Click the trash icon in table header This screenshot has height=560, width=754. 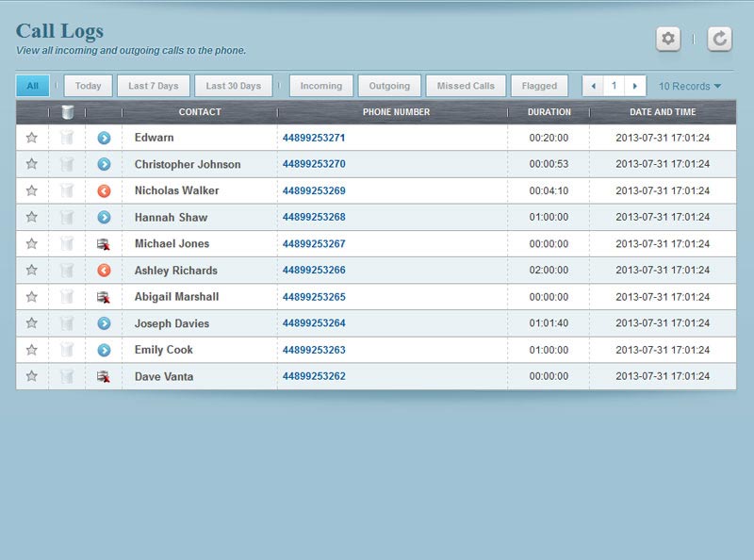pyautogui.click(x=67, y=112)
